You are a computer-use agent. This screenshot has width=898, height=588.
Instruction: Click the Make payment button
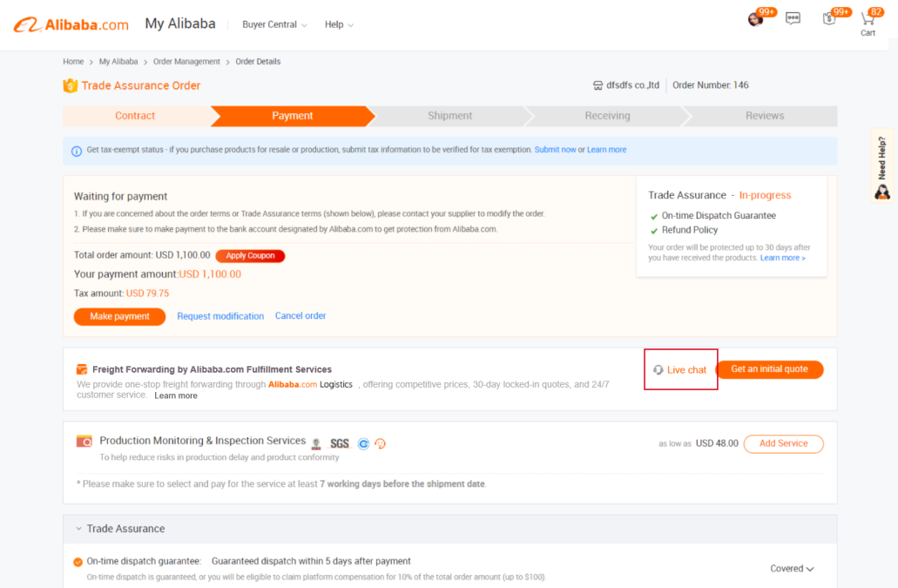click(119, 316)
